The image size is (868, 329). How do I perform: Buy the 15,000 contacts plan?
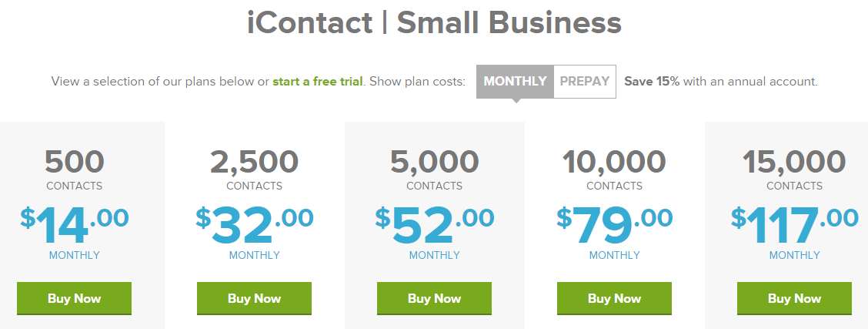794,298
